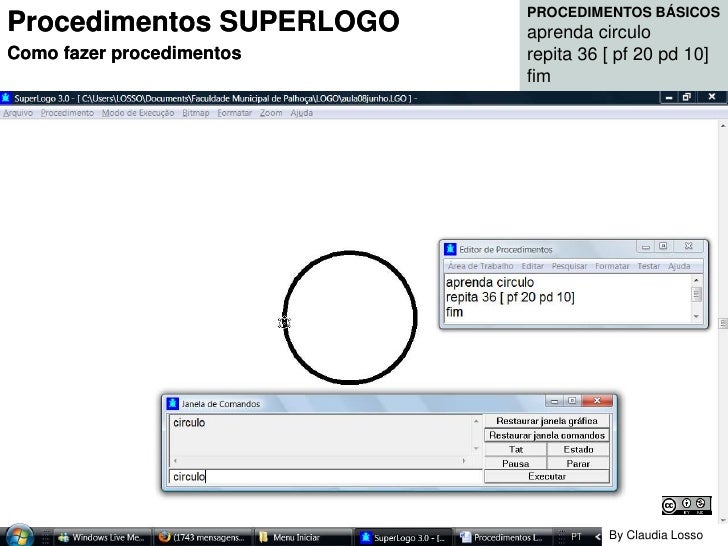The image size is (728, 546).
Task: Focus the command input field containing circulo
Action: [x=326, y=476]
